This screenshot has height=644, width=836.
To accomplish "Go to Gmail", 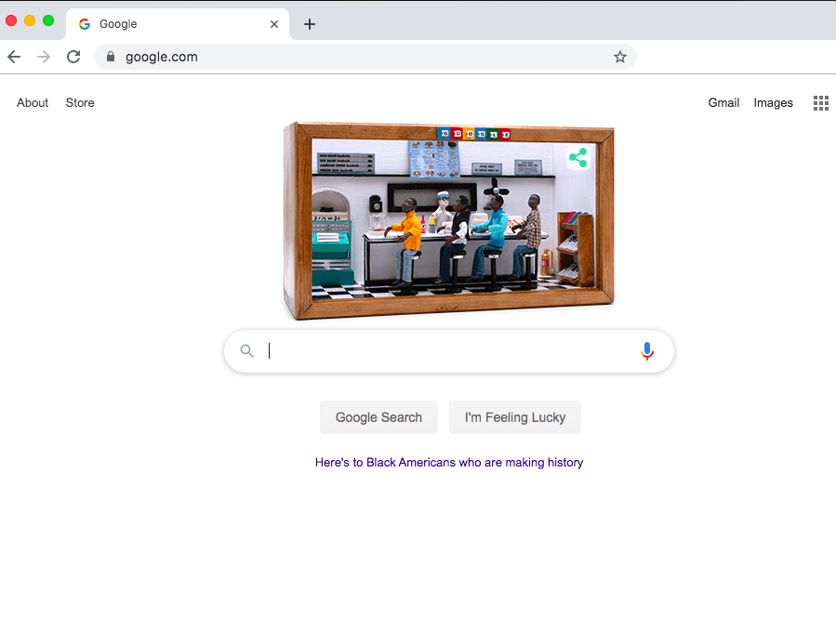I will coord(723,103).
